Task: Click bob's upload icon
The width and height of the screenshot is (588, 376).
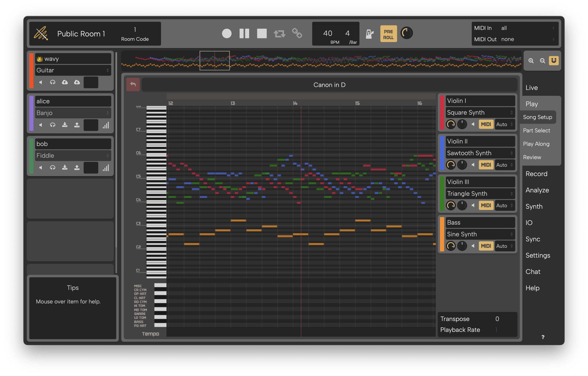Action: tap(77, 168)
